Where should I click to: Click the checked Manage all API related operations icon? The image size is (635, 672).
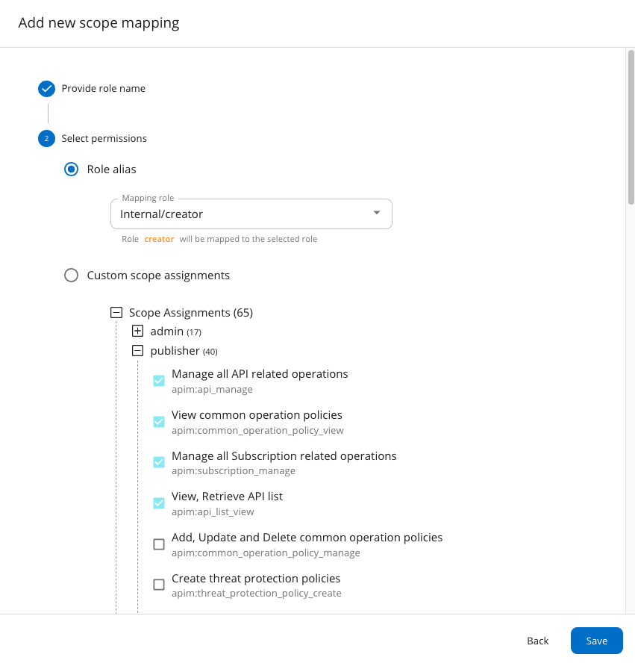[158, 380]
